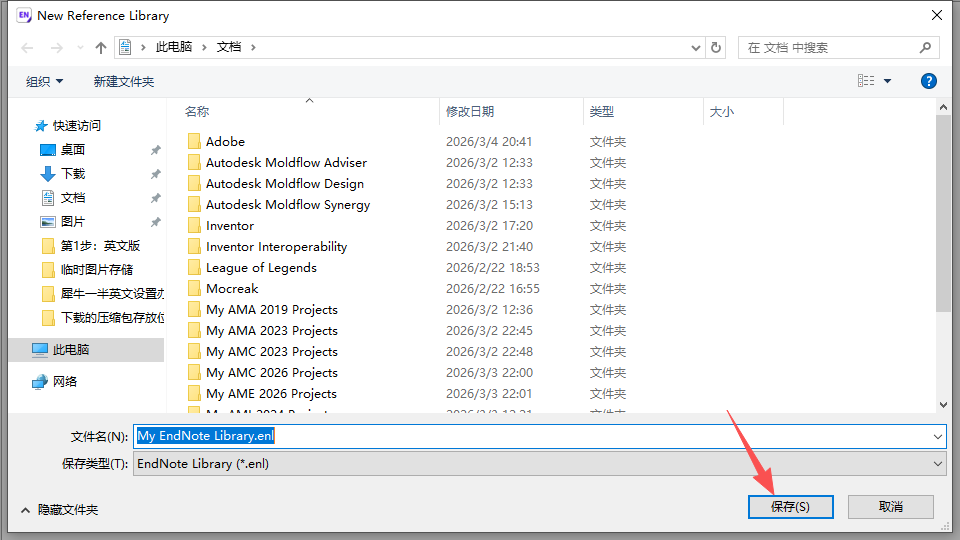
Task: Change view layout icon
Action: [x=866, y=81]
